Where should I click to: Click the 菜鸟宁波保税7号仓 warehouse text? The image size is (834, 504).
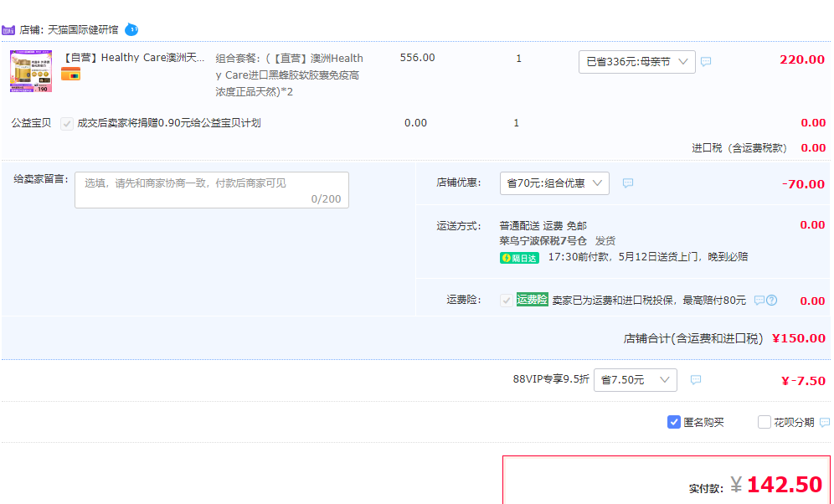543,241
